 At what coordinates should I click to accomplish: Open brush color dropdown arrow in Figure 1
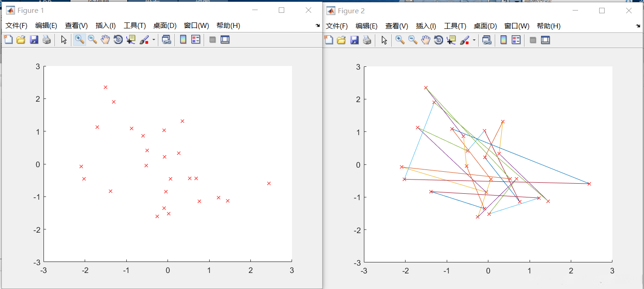[x=154, y=40]
